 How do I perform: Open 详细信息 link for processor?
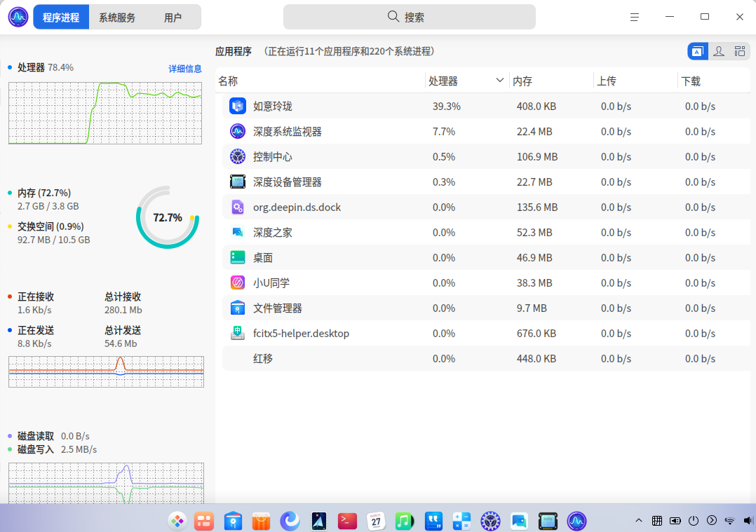[x=184, y=69]
